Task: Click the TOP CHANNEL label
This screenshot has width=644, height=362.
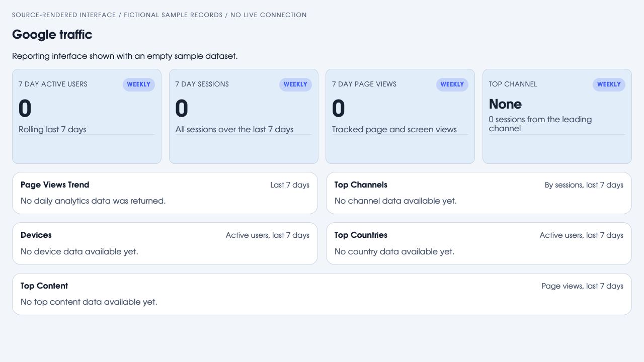Action: click(513, 84)
